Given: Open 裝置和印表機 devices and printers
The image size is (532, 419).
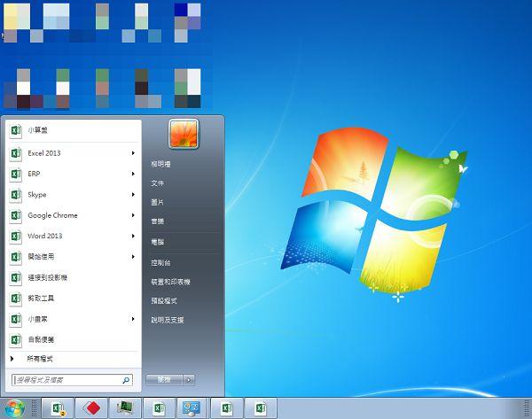Looking at the screenshot, I should [x=170, y=282].
